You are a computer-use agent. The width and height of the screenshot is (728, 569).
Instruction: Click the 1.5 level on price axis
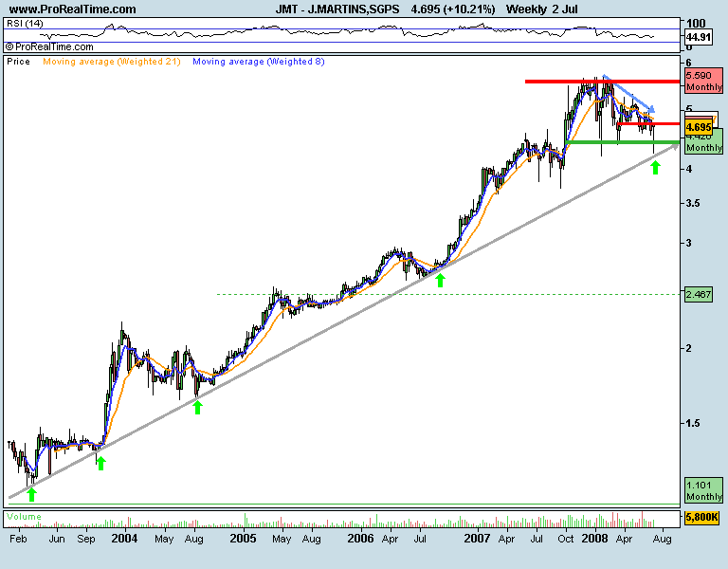695,423
